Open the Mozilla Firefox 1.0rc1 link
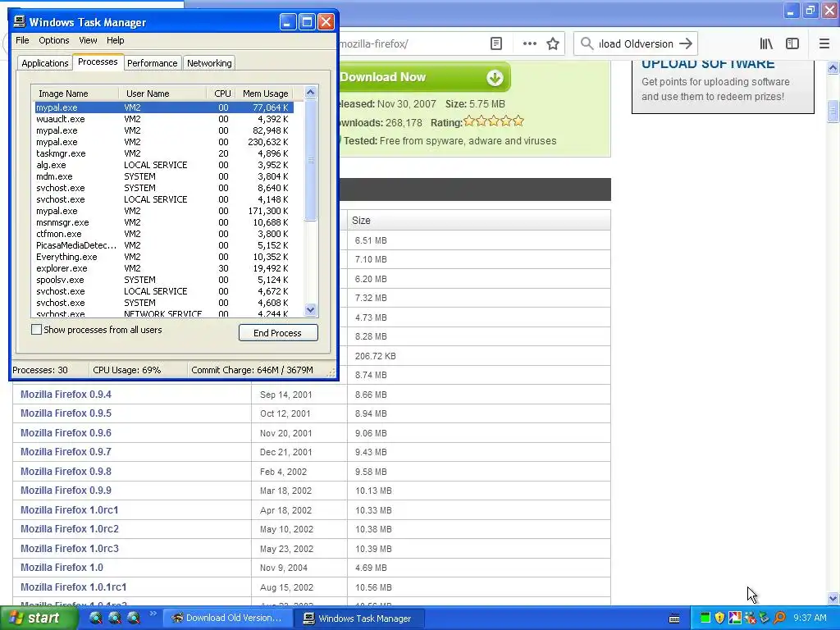Screen dimensions: 840x630 70,510
